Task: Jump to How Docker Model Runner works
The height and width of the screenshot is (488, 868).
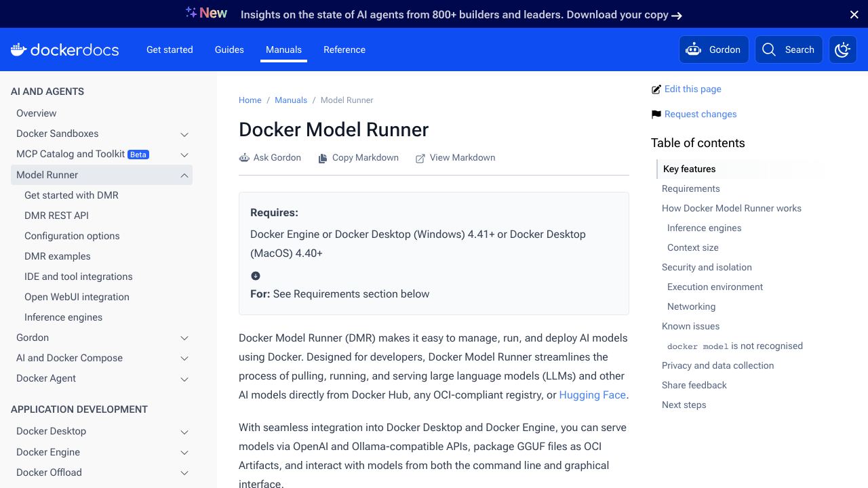Action: coord(732,209)
